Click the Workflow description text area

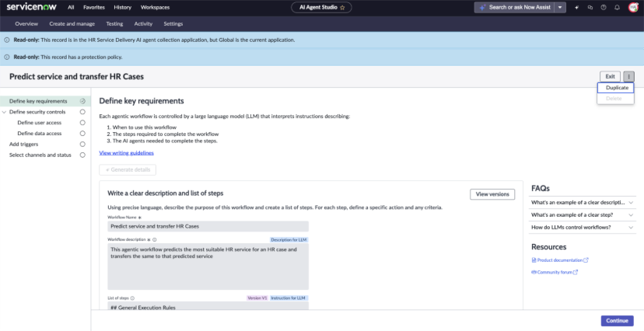tap(208, 267)
